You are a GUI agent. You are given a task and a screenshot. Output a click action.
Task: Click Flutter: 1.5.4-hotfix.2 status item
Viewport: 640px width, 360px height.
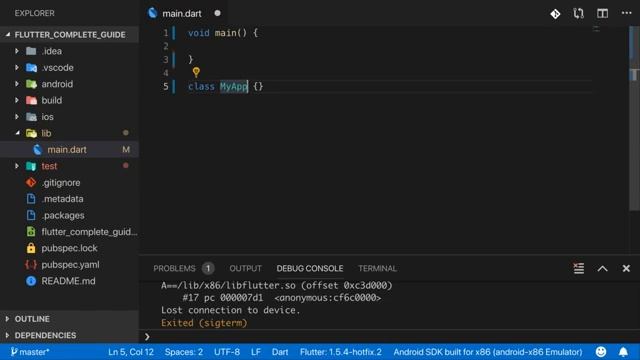(x=341, y=352)
